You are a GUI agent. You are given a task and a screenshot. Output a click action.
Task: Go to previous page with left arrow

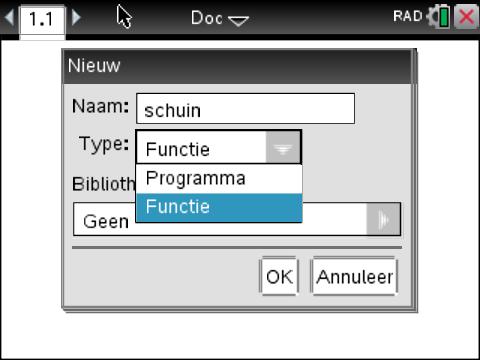coord(9,17)
